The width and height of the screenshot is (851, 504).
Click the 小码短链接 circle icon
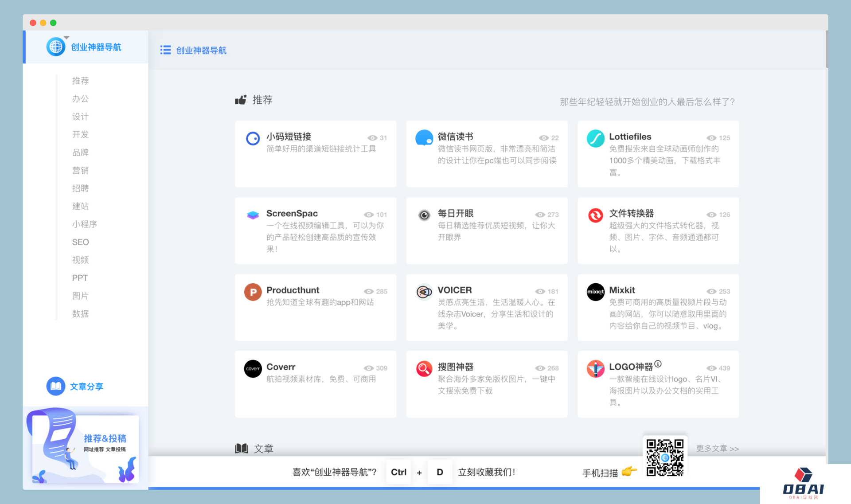coord(253,138)
